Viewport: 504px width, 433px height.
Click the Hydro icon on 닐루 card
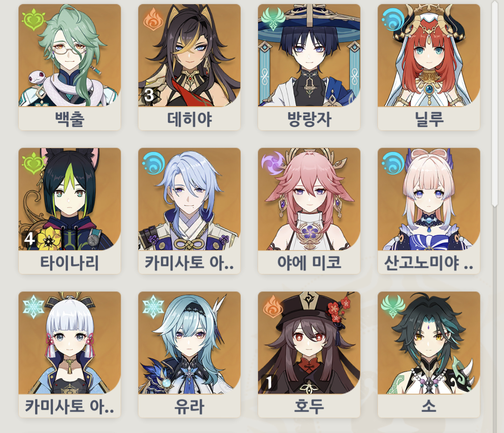coord(392,20)
